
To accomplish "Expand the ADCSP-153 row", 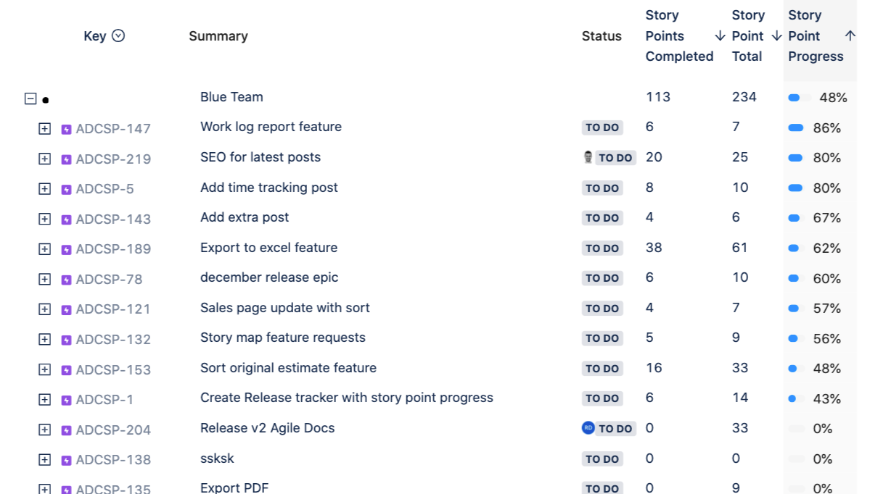I will [x=44, y=369].
